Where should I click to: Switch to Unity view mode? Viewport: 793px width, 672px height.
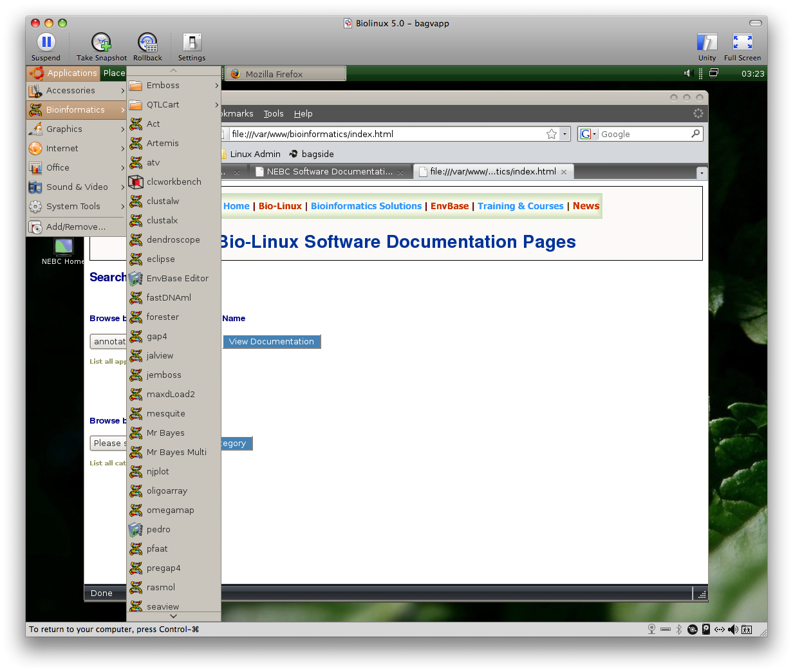(707, 42)
